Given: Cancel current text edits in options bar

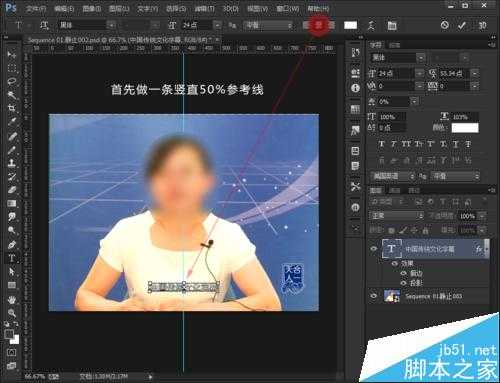Looking at the screenshot, I should 444,25.
